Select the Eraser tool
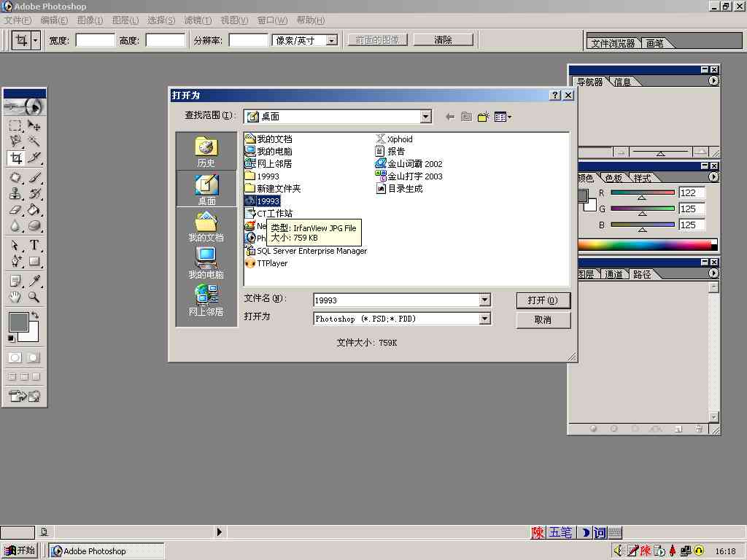747x560 pixels. point(15,209)
